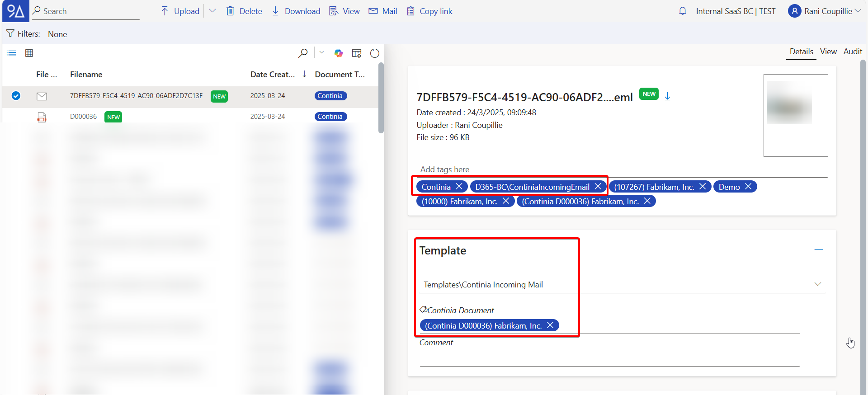Click the Copy link button
This screenshot has height=395, width=868.
click(x=429, y=11)
